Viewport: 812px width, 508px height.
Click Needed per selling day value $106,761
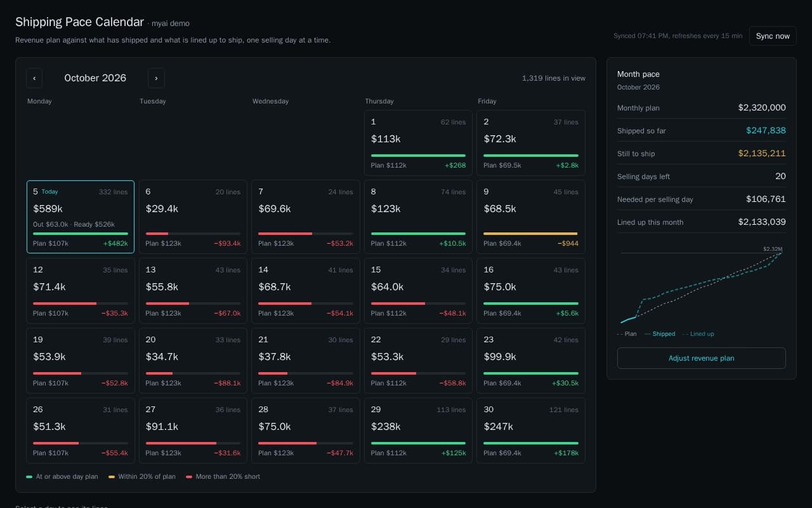click(766, 199)
